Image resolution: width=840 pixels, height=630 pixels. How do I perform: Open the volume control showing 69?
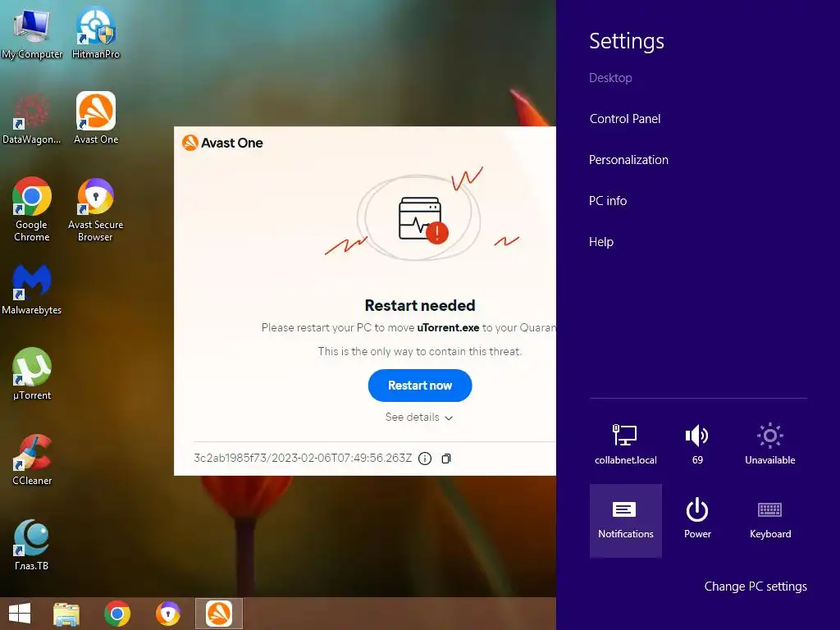[x=697, y=444]
